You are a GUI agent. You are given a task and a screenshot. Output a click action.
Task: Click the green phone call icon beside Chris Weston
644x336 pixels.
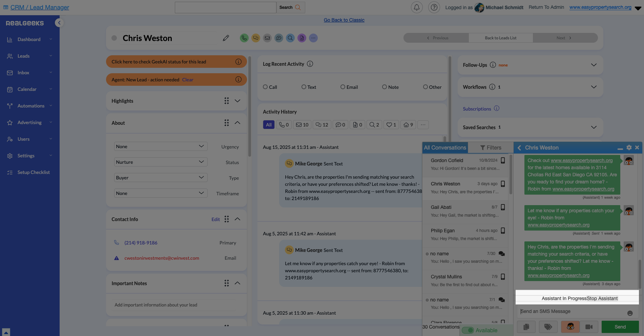coord(244,38)
